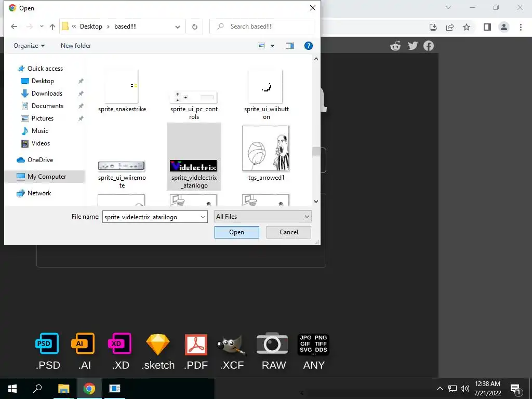Select the sprite_snakestrike file
The height and width of the screenshot is (399, 532).
(x=122, y=91)
